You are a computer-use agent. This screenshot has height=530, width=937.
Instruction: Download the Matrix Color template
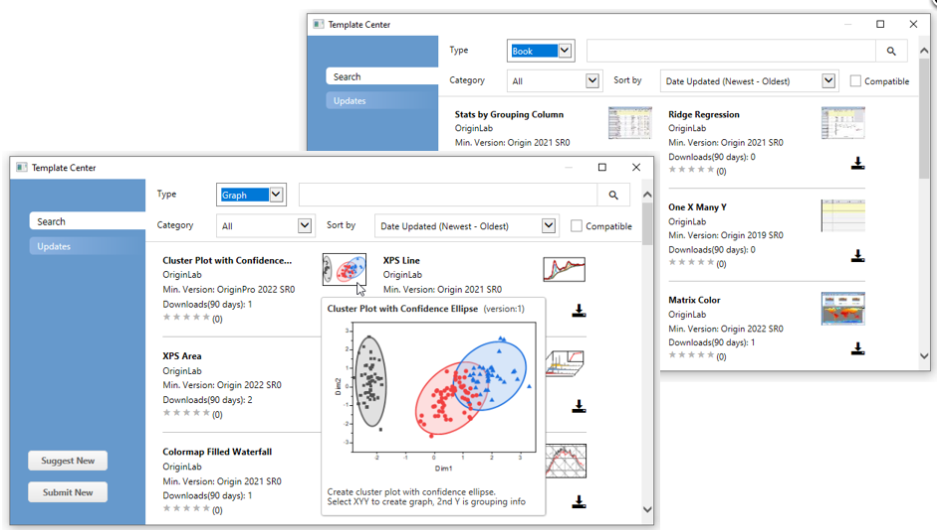(x=858, y=349)
